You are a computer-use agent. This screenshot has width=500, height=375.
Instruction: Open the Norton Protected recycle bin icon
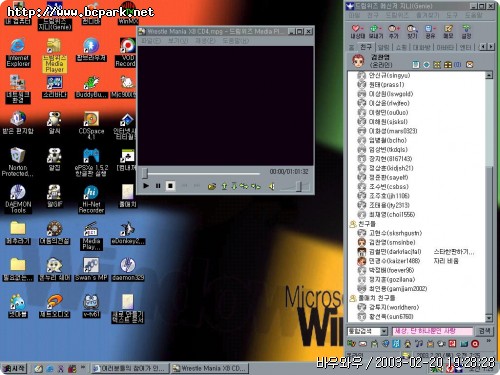point(17,162)
